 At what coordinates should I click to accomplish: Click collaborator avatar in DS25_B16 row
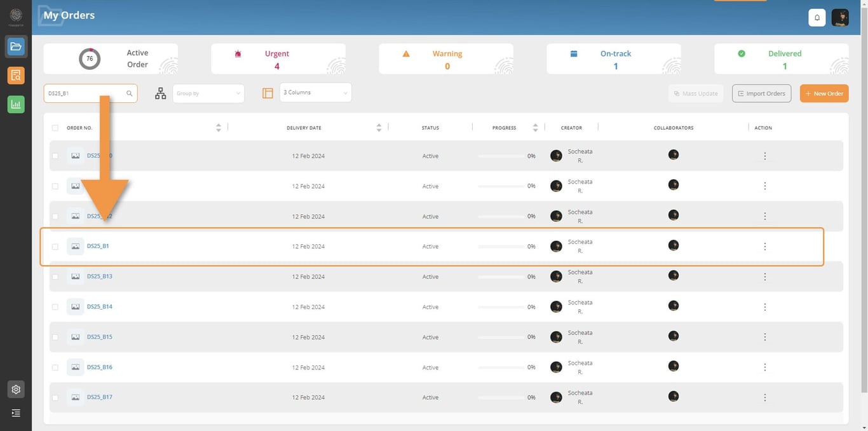pyautogui.click(x=674, y=366)
